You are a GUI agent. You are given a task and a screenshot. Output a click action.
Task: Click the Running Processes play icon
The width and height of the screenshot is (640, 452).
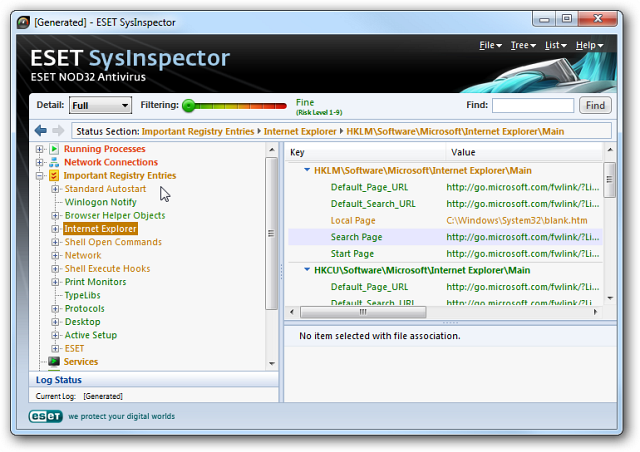pos(54,149)
